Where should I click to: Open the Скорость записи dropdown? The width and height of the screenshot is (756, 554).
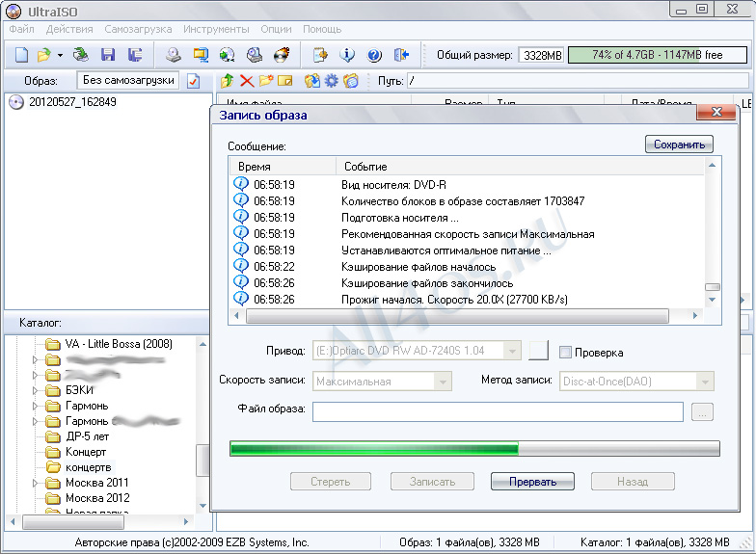pos(442,382)
